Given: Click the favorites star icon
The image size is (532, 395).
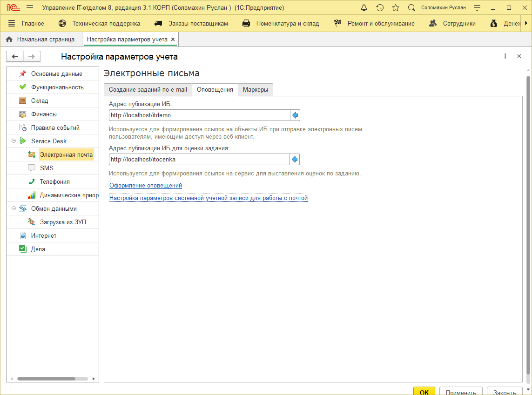Looking at the screenshot, I should coord(396,8).
